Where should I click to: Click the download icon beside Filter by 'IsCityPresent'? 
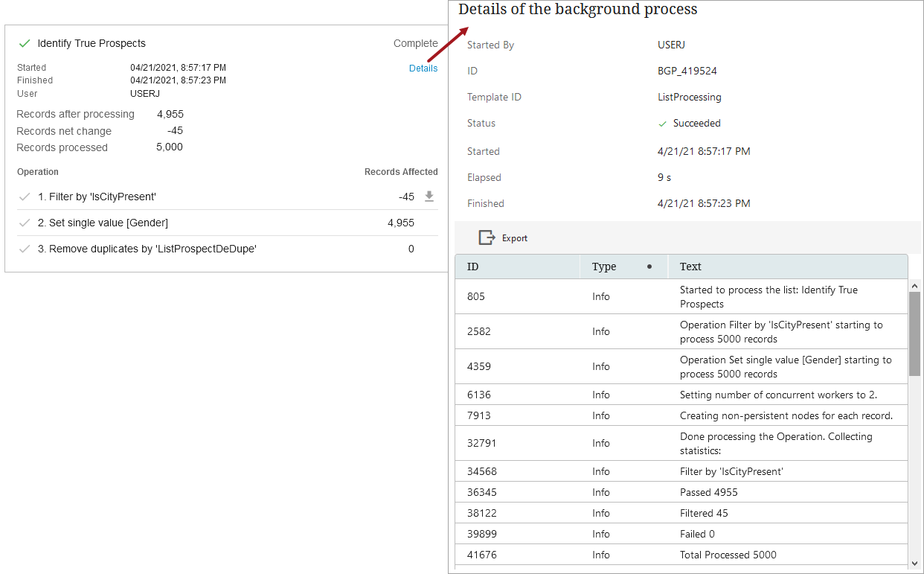pyautogui.click(x=429, y=197)
